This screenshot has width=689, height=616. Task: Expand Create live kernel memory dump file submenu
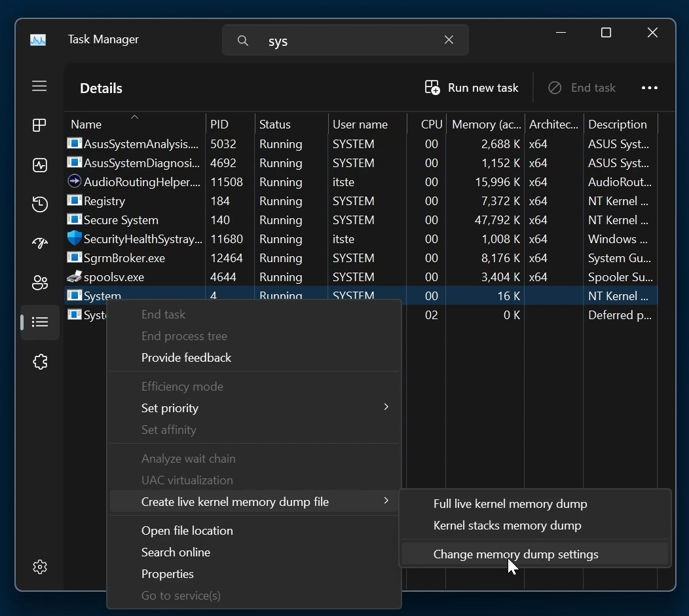pyautogui.click(x=236, y=501)
